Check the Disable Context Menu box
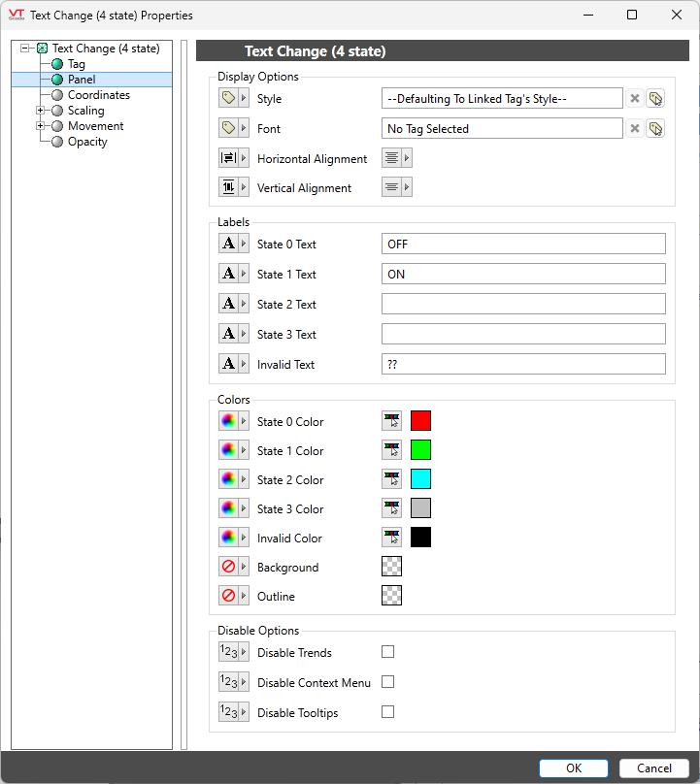Viewport: 700px width, 784px height. pos(388,682)
